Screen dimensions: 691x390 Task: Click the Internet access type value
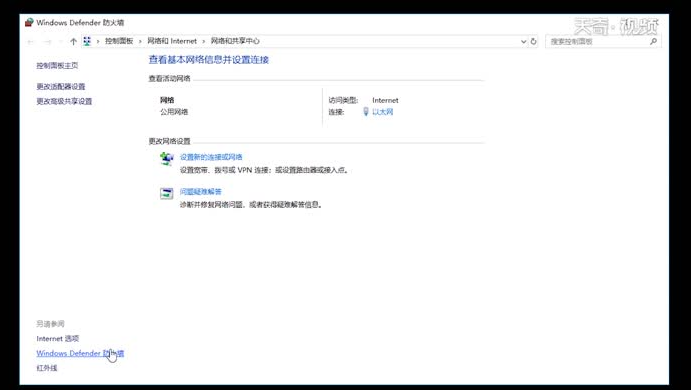tap(385, 100)
